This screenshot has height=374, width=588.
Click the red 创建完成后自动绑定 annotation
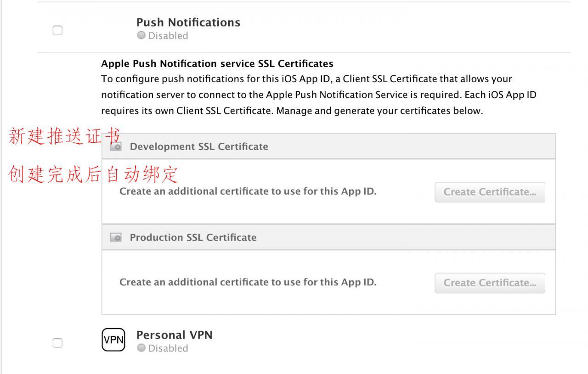click(93, 175)
